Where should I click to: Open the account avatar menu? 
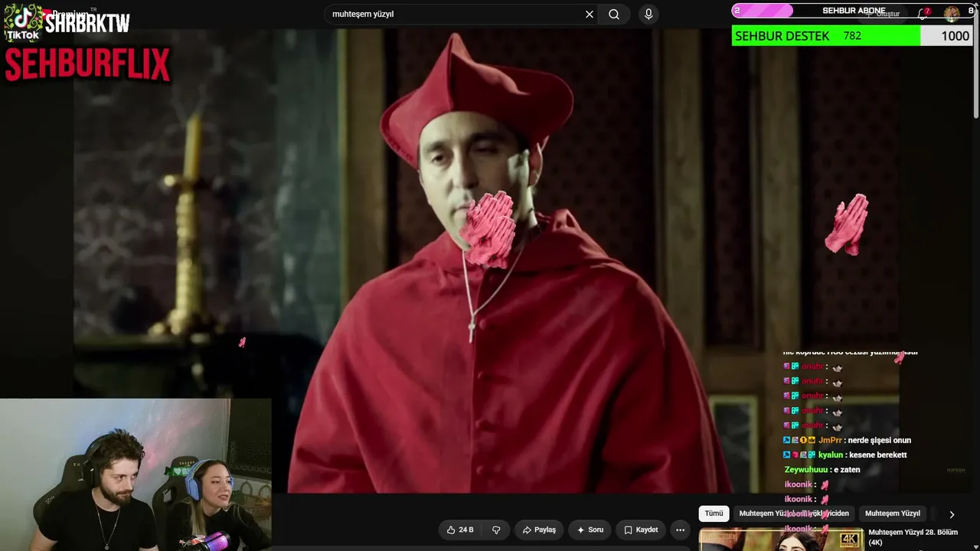coord(952,14)
